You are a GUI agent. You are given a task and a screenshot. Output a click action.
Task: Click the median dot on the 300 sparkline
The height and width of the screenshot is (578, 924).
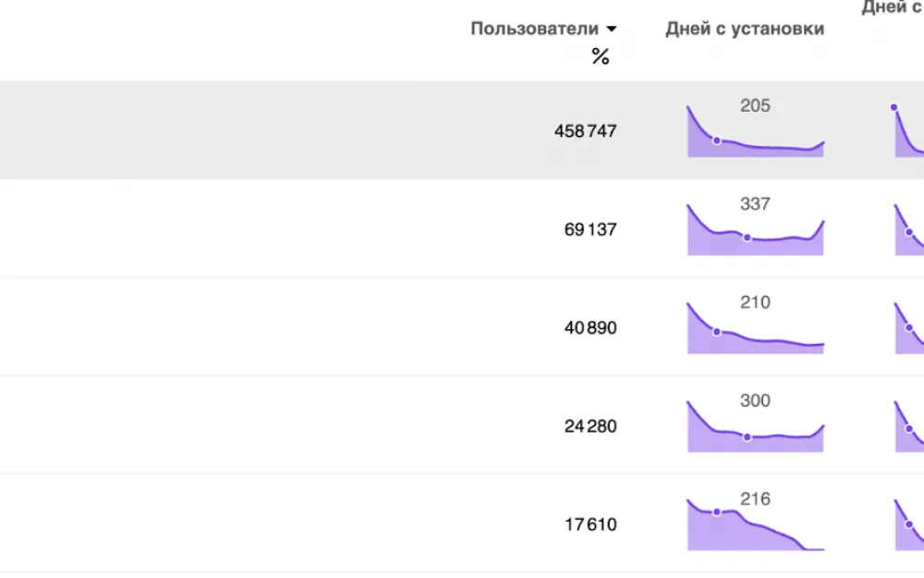pyautogui.click(x=747, y=437)
